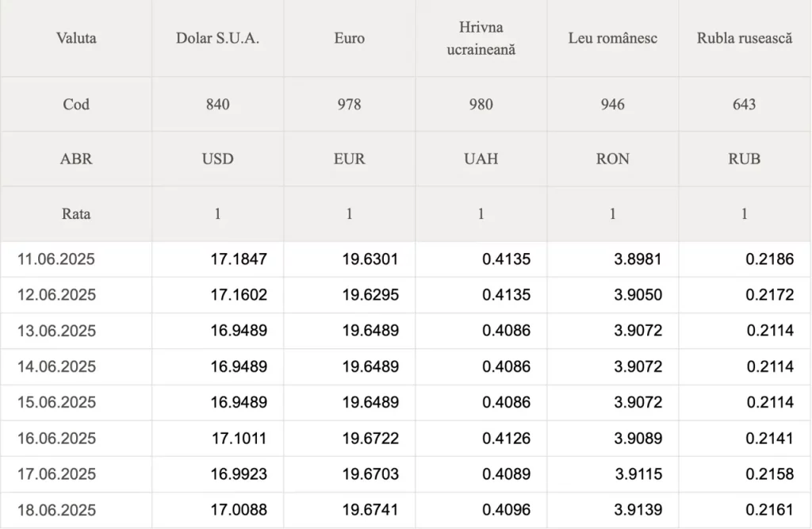Click the Valuta header cell
This screenshot has height=529, width=812.
click(76, 38)
